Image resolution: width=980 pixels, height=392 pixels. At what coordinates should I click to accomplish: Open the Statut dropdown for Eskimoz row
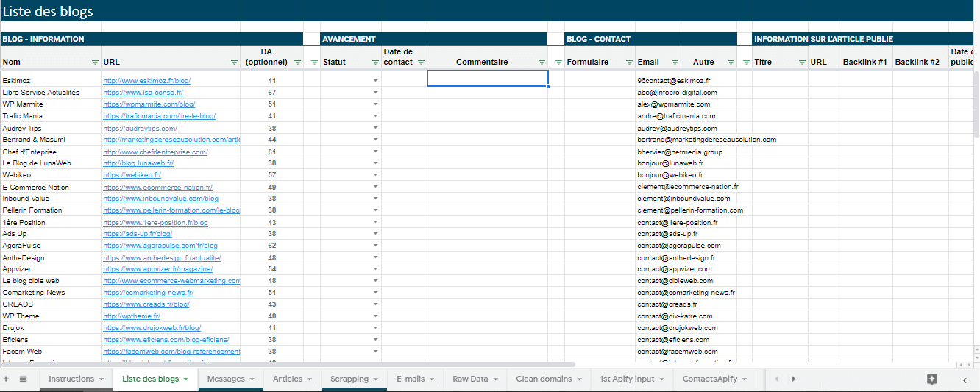375,81
